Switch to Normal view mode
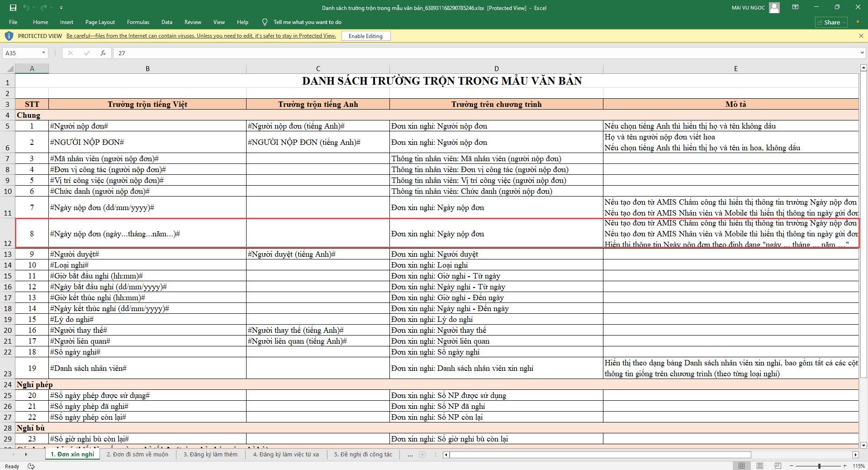868x470 pixels. [x=742, y=466]
